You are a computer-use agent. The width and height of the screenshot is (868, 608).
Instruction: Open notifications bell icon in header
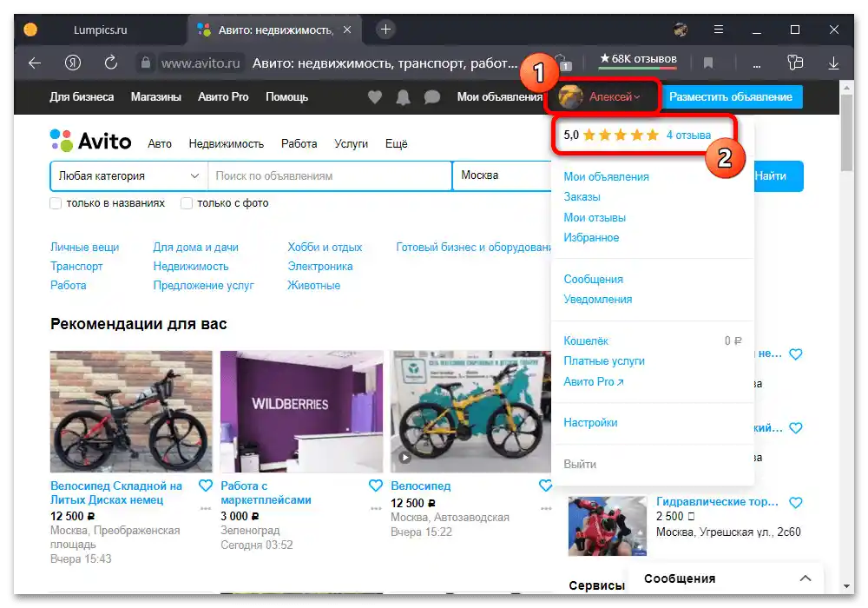pos(403,97)
